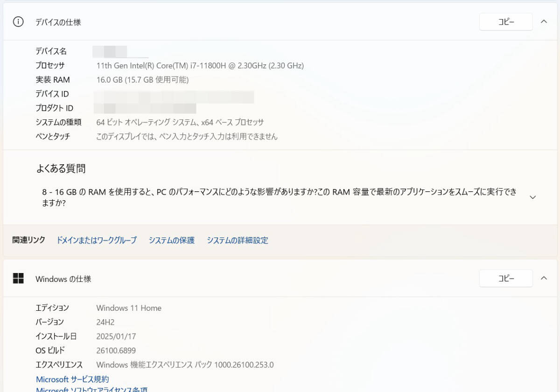The height and width of the screenshot is (392, 560).
Task: Click the Windows logo icon beside Windows の仕様
Action: pyautogui.click(x=18, y=279)
